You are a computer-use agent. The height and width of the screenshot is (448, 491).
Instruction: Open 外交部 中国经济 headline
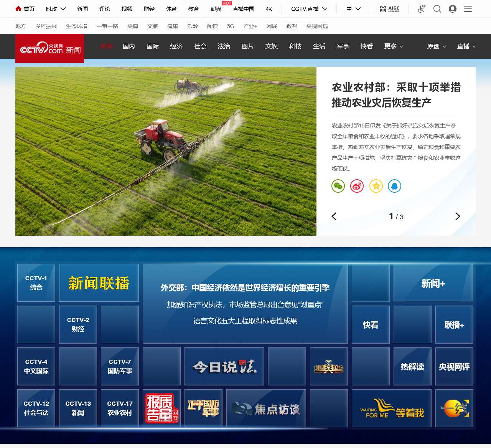click(x=245, y=288)
